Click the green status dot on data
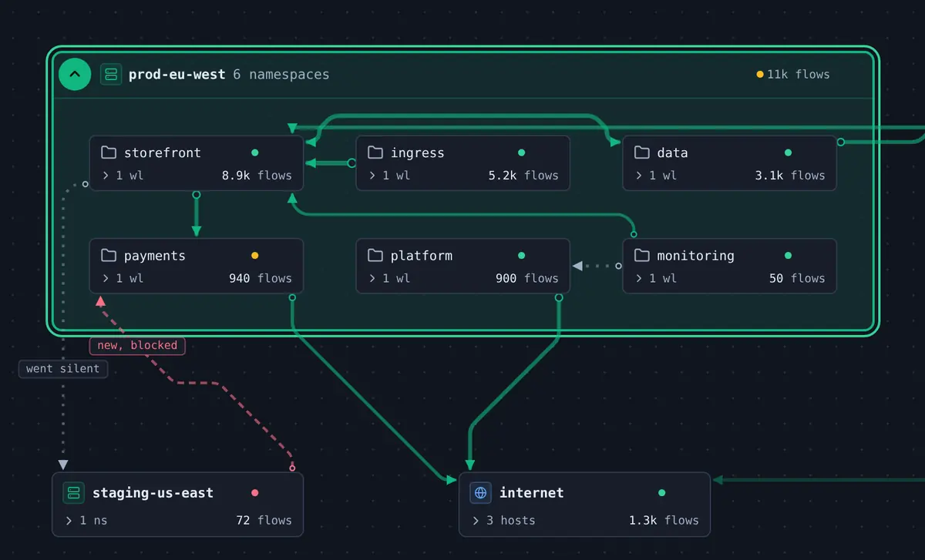 788,153
